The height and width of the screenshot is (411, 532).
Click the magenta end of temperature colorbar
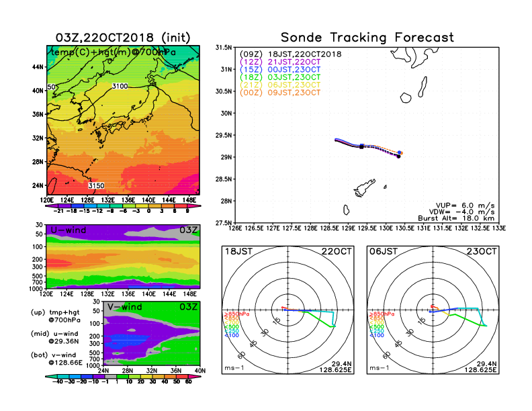tap(194, 205)
